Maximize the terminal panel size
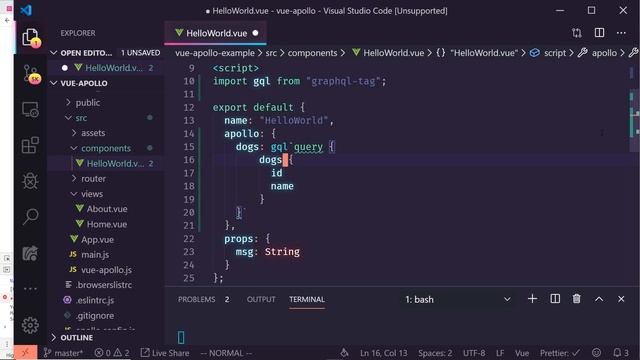 tap(599, 299)
